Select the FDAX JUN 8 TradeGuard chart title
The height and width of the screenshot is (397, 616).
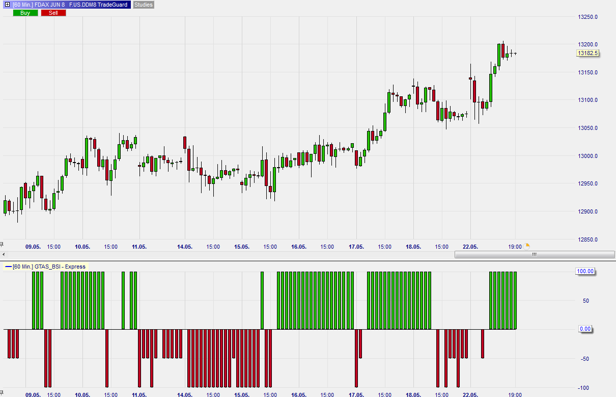pos(70,5)
